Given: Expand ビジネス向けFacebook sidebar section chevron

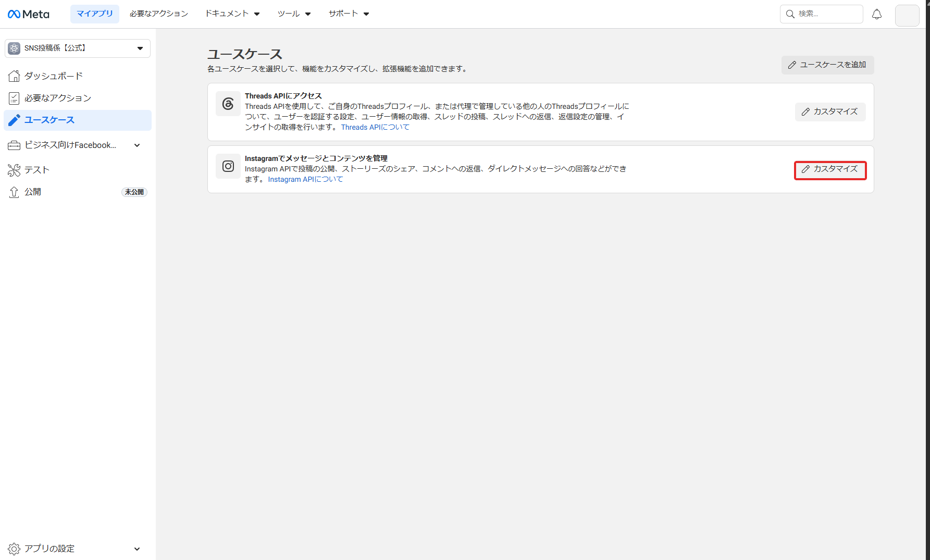Looking at the screenshot, I should [137, 145].
